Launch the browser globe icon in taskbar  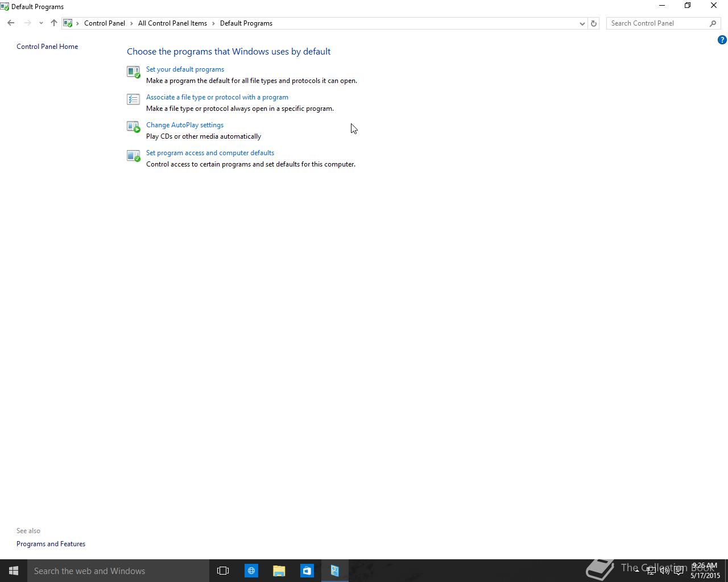click(x=251, y=571)
